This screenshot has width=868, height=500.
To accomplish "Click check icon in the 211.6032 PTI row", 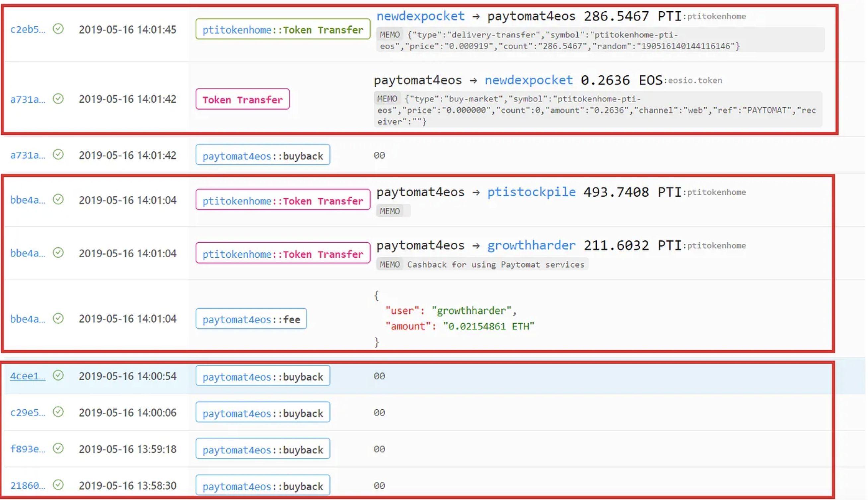I will [x=58, y=253].
